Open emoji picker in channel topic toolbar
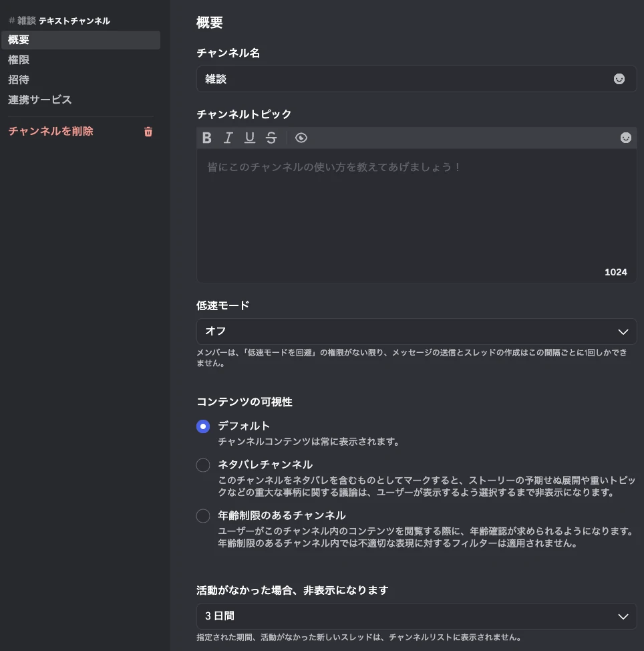This screenshot has width=644, height=651. pyautogui.click(x=626, y=138)
